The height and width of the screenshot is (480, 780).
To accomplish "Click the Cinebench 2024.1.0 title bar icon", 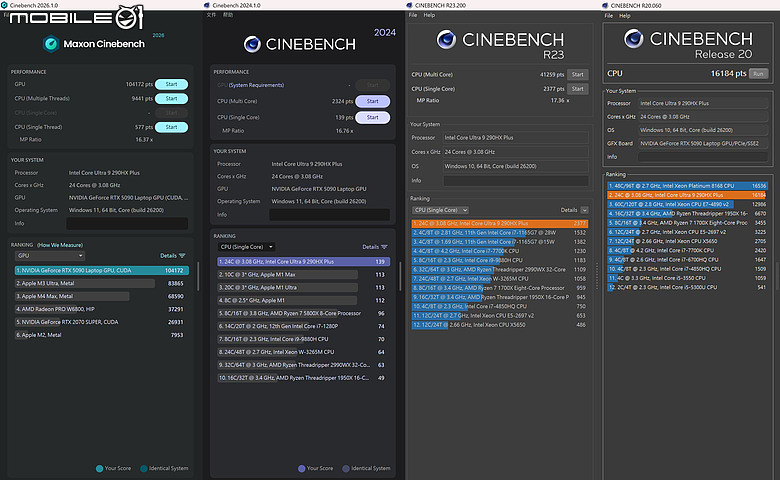I will [207, 5].
